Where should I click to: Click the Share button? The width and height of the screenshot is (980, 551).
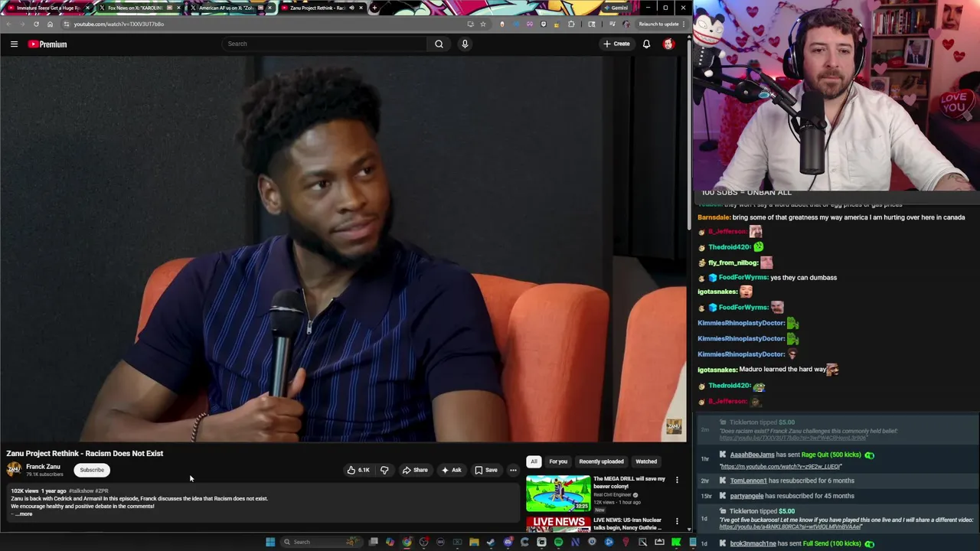click(x=415, y=470)
